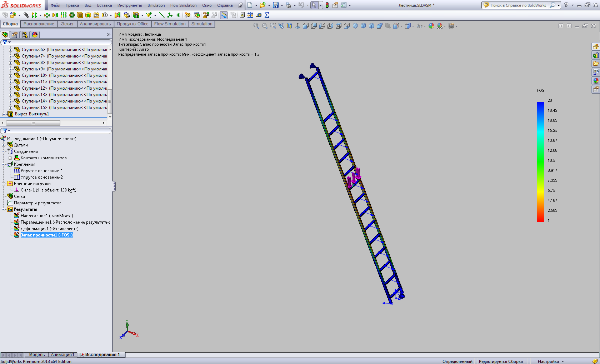Image resolution: width=600 pixels, height=364 pixels.
Task: Click the Section View icon
Action: click(x=289, y=26)
